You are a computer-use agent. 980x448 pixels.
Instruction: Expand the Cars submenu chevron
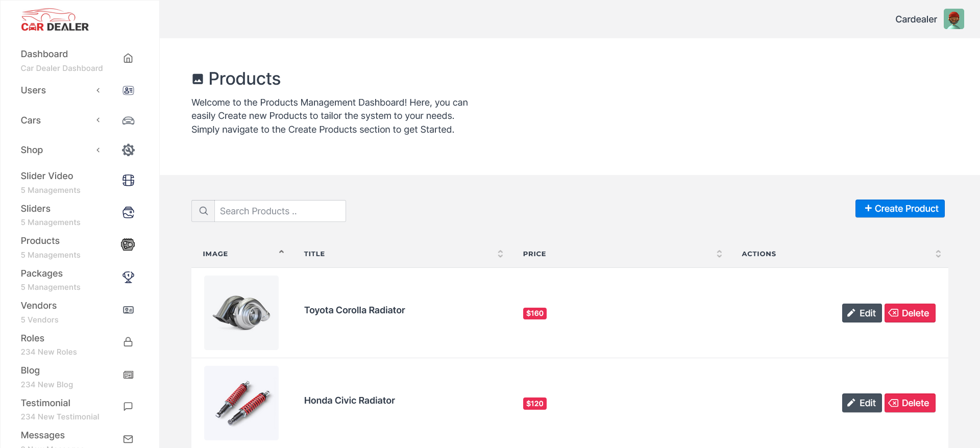(98, 120)
